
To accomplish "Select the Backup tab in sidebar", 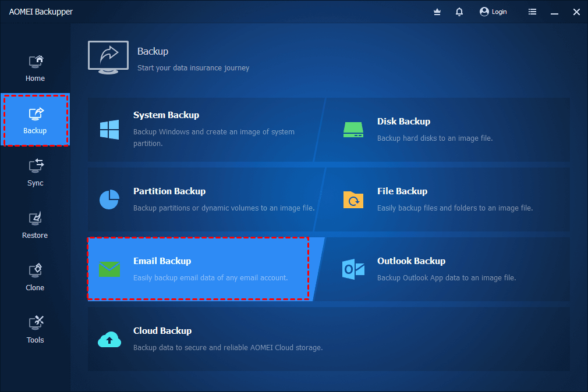I will (x=36, y=120).
